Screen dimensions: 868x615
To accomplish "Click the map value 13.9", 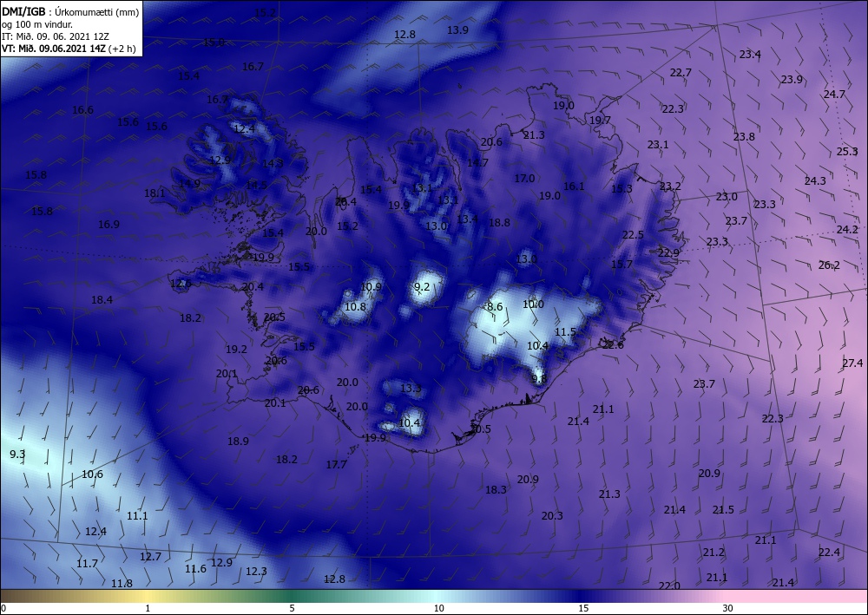I will [457, 29].
